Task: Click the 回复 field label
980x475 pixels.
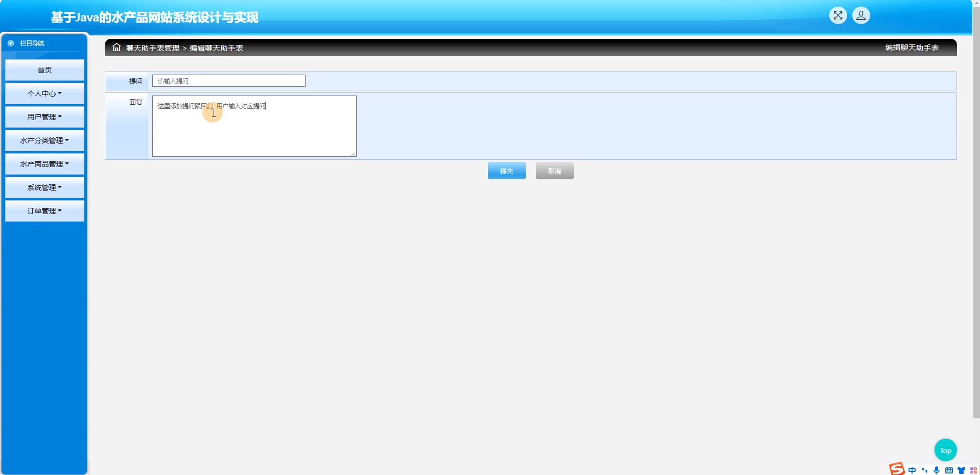Action: click(136, 102)
